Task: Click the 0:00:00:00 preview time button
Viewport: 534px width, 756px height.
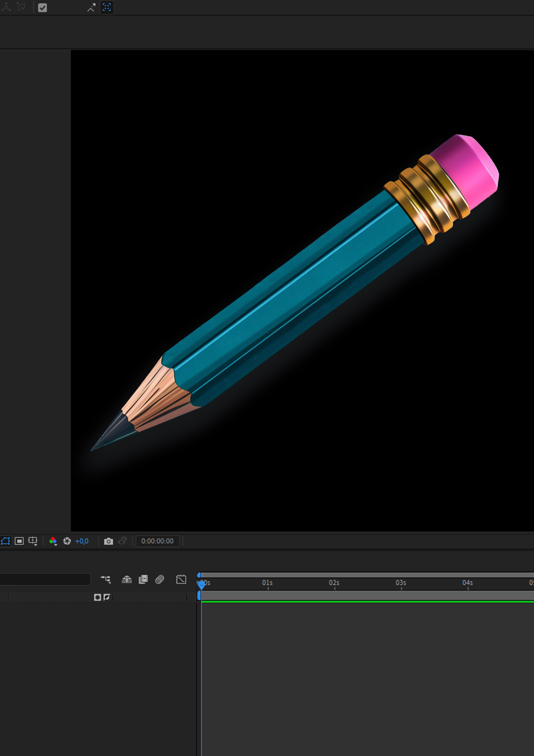Action: [x=157, y=541]
